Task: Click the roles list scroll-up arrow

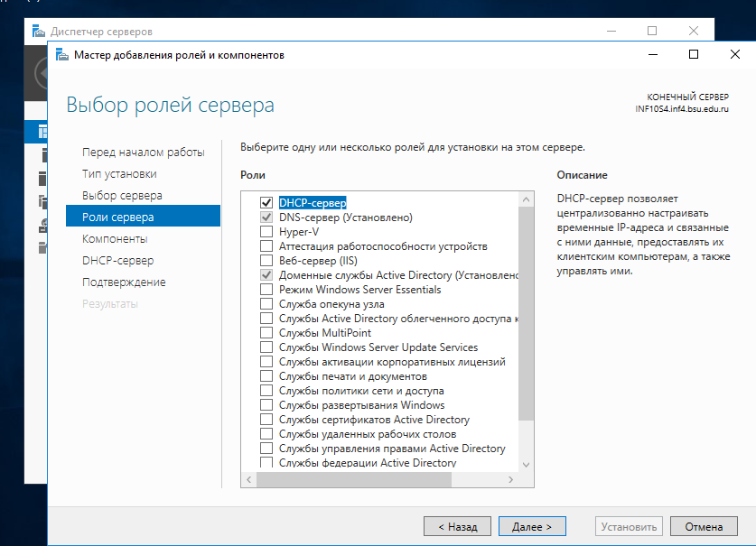Action: coord(526,199)
